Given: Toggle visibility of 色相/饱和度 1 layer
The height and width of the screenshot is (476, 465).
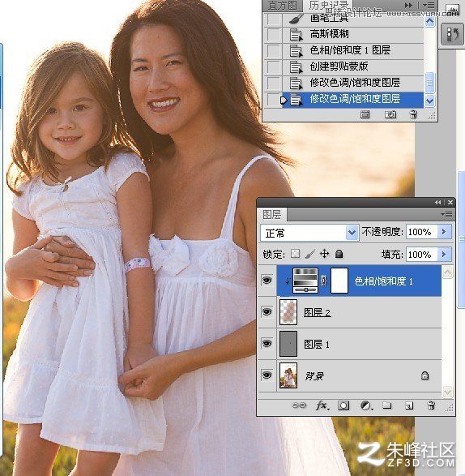Looking at the screenshot, I should [x=267, y=280].
